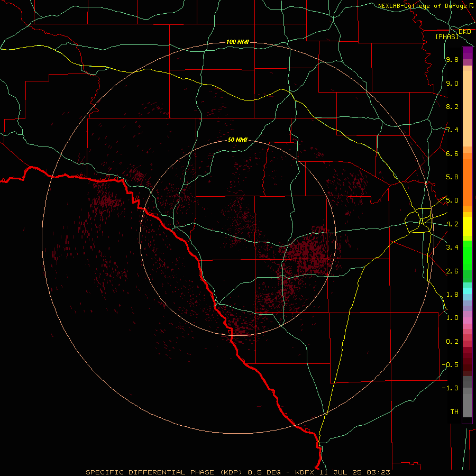476x476 pixels.
Task: Click the yellow segment of color bar
Action: click(467, 226)
